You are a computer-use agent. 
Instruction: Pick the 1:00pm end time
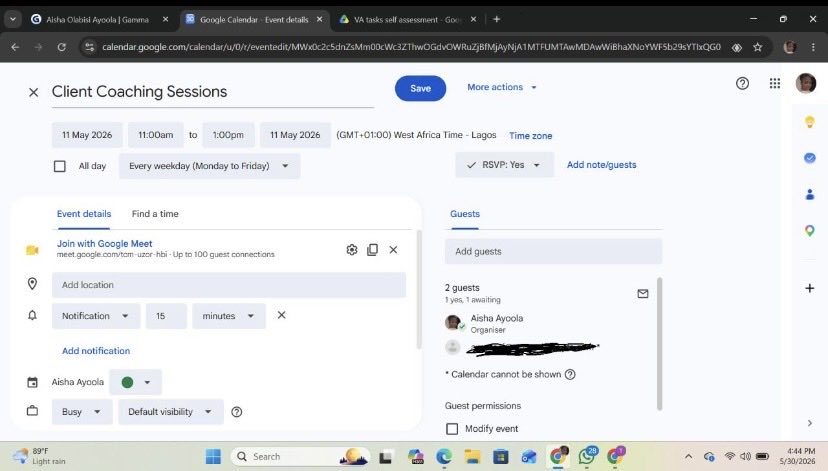228,135
